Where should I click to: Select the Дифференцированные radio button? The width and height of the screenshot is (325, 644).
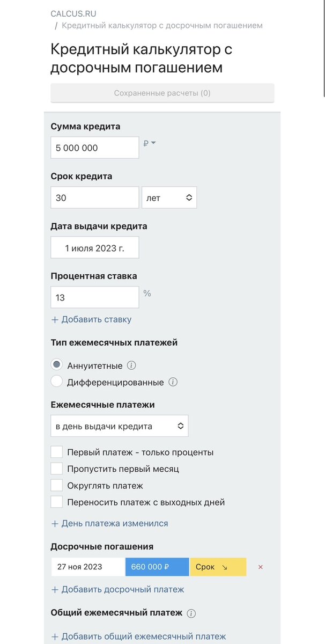click(56, 382)
